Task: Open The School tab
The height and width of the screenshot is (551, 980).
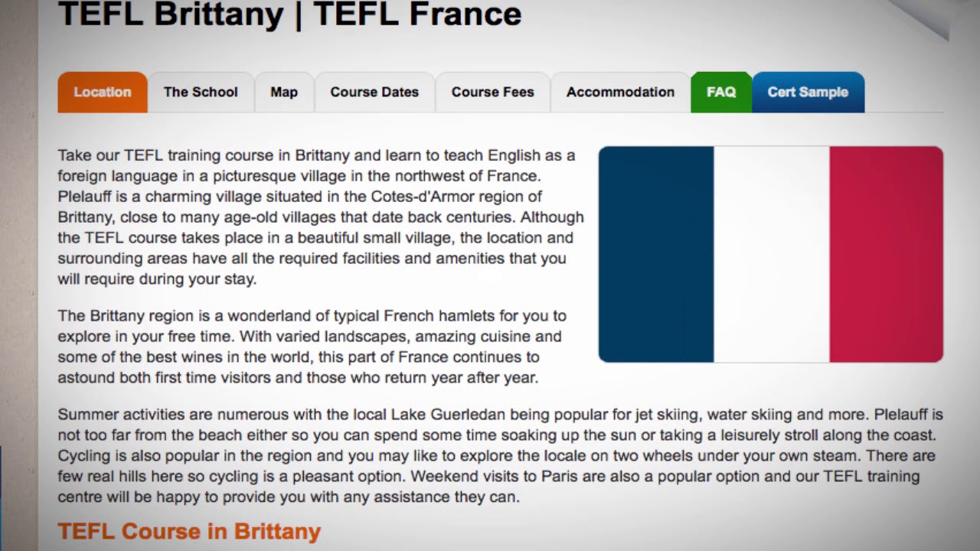Action: pos(201,92)
